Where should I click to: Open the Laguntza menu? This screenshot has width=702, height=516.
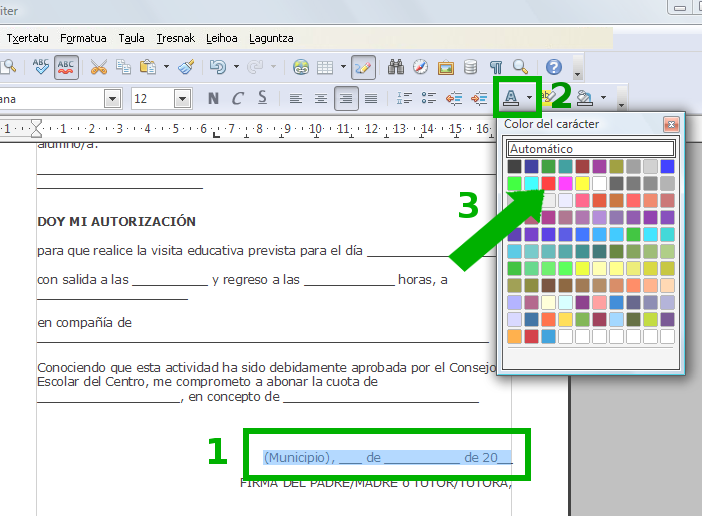271,38
